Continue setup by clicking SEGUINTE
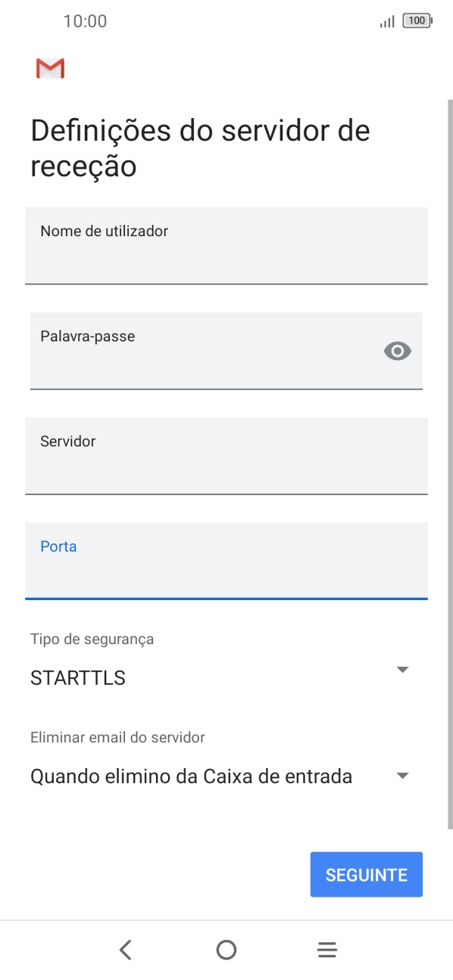This screenshot has height=980, width=453. click(x=366, y=874)
